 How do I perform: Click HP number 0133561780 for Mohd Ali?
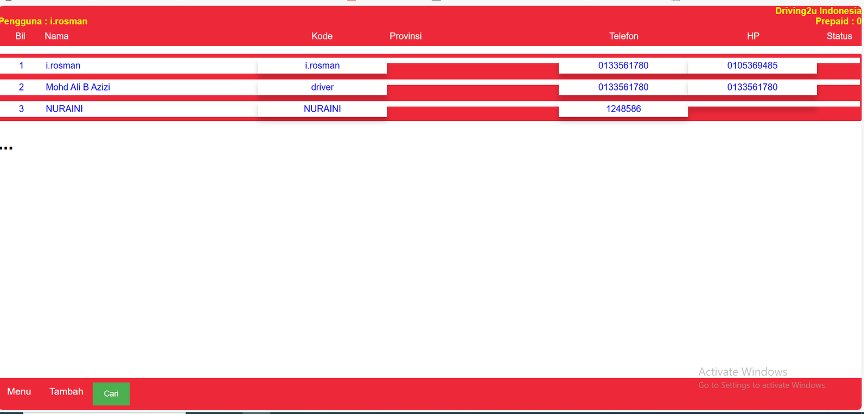tap(752, 87)
